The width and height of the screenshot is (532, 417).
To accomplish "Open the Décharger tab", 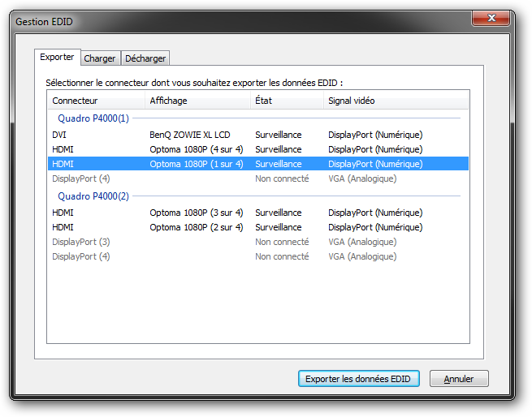I will 145,58.
